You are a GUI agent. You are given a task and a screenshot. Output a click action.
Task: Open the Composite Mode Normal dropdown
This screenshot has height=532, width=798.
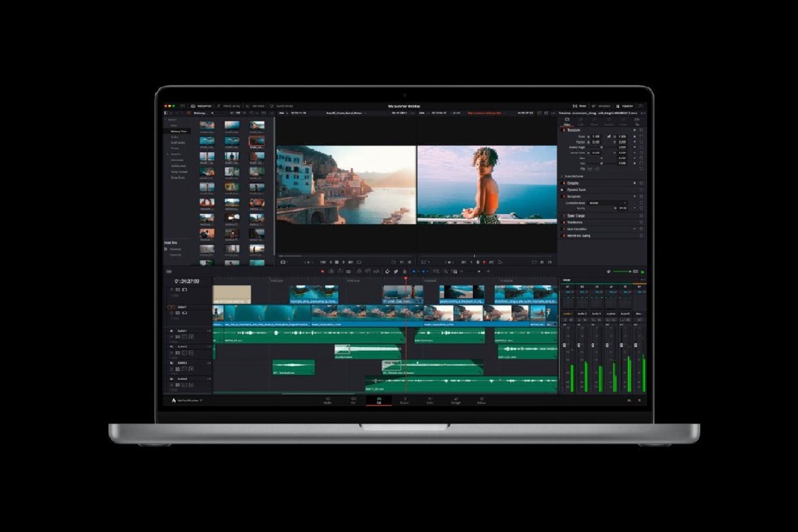click(607, 203)
